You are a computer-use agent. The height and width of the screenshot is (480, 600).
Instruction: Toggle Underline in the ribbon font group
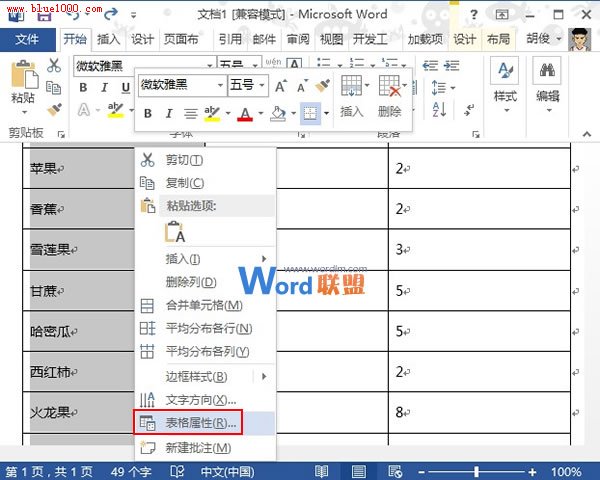tap(126, 88)
